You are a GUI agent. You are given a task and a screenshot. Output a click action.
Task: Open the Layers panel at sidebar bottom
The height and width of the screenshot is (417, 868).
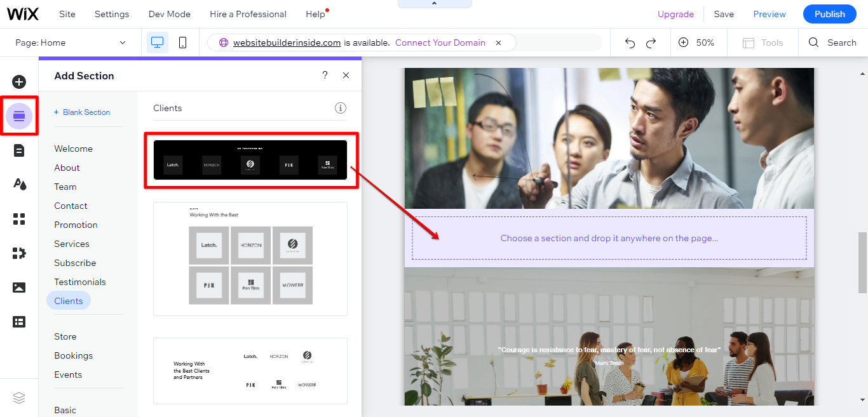click(x=19, y=397)
